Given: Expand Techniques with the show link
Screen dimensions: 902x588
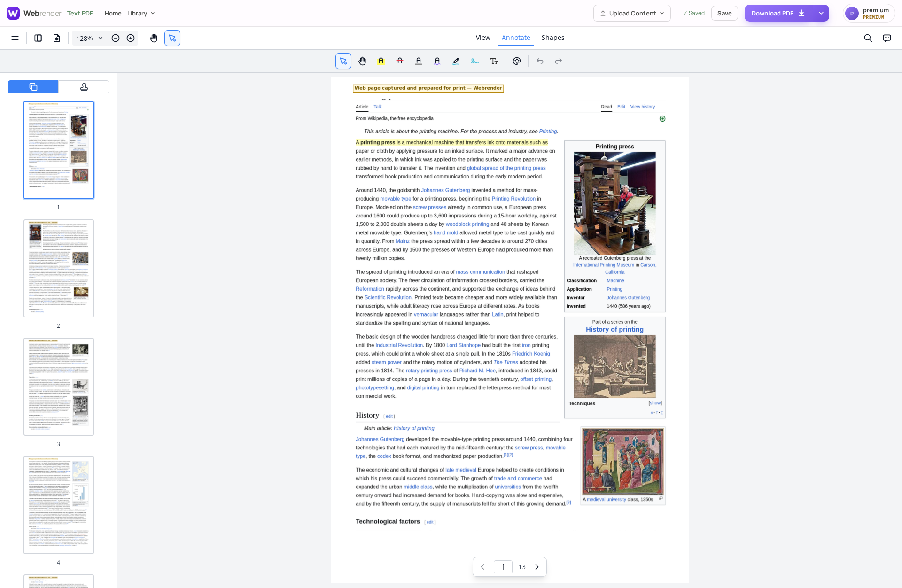Looking at the screenshot, I should pos(655,403).
